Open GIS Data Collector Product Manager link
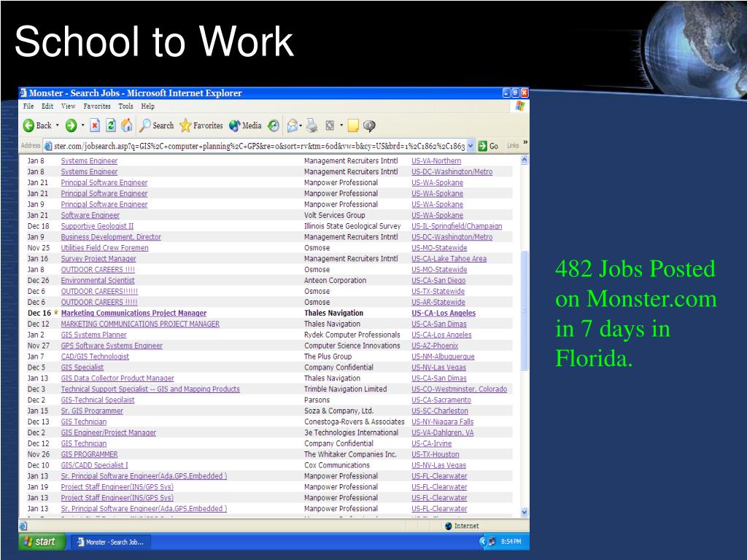The height and width of the screenshot is (560, 747). coord(117,378)
